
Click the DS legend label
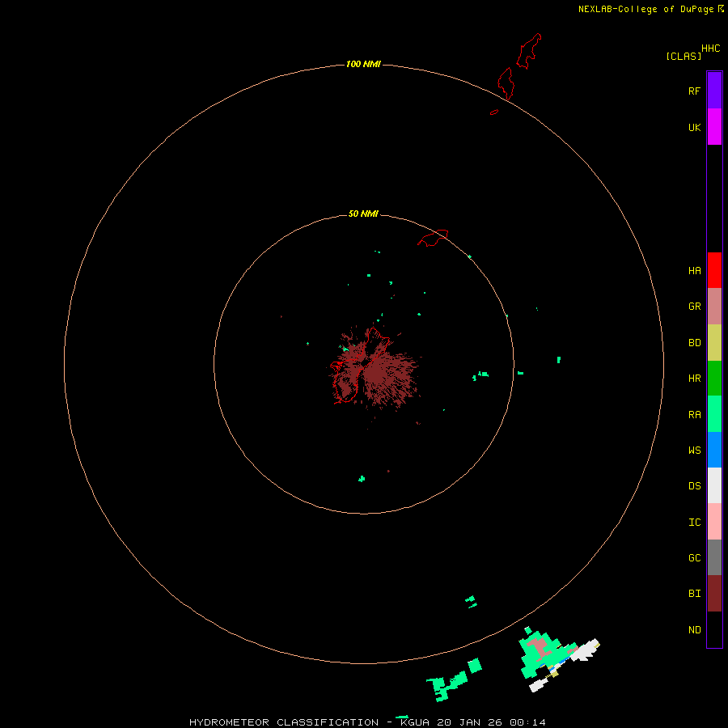695,486
